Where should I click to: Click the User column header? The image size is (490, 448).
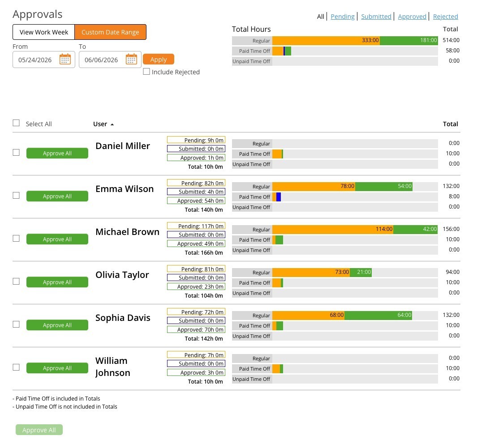coord(100,124)
